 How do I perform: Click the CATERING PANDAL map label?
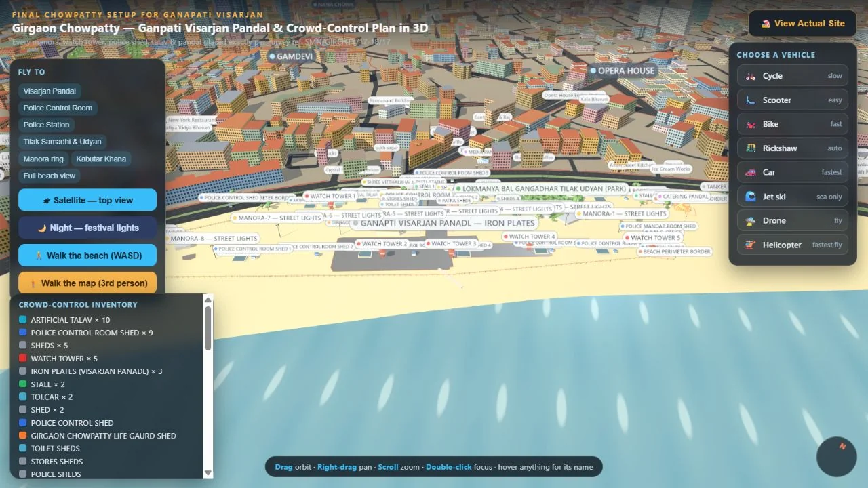tap(682, 197)
